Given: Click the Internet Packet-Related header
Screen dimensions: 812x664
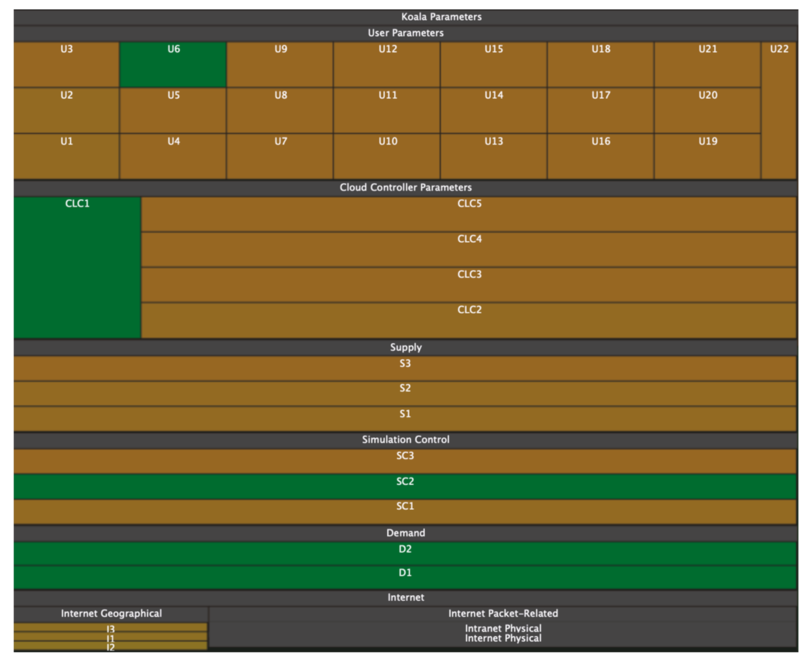Looking at the screenshot, I should coord(503,614).
